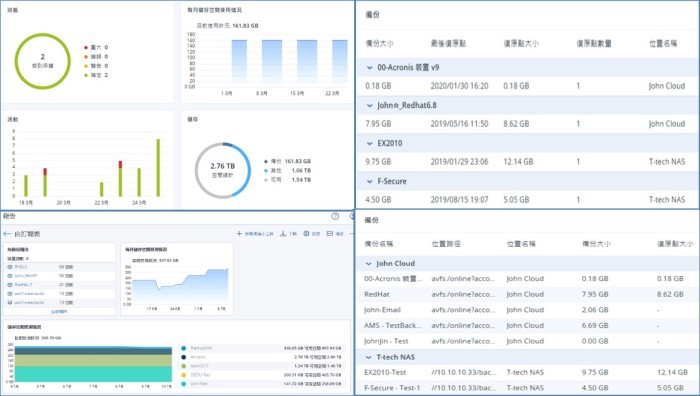Screen dimensions: 700x396
Task: Click the 可用 1.54 TB legend dot
Action: [266, 180]
